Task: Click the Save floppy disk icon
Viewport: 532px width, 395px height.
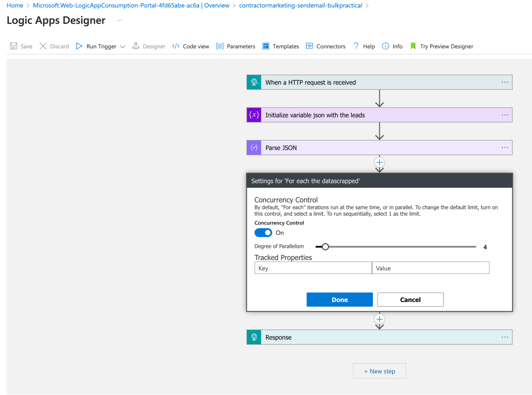Action: click(x=14, y=46)
